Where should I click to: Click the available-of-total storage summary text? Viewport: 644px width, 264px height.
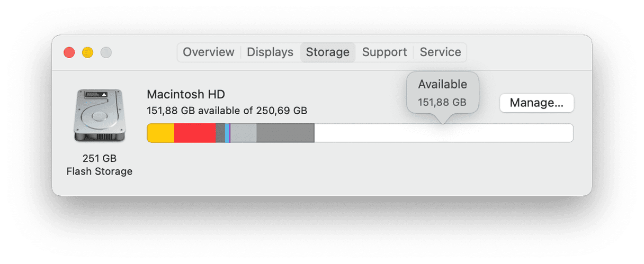click(x=227, y=111)
